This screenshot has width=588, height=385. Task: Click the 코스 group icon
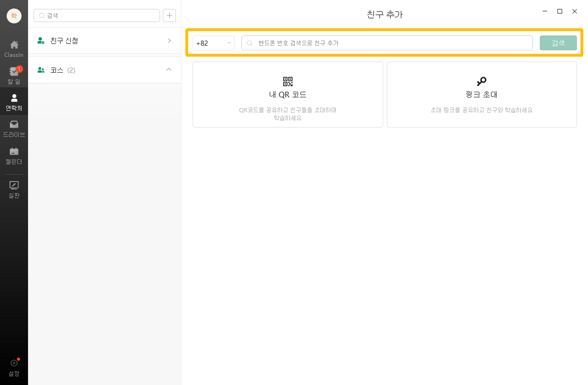[x=41, y=70]
